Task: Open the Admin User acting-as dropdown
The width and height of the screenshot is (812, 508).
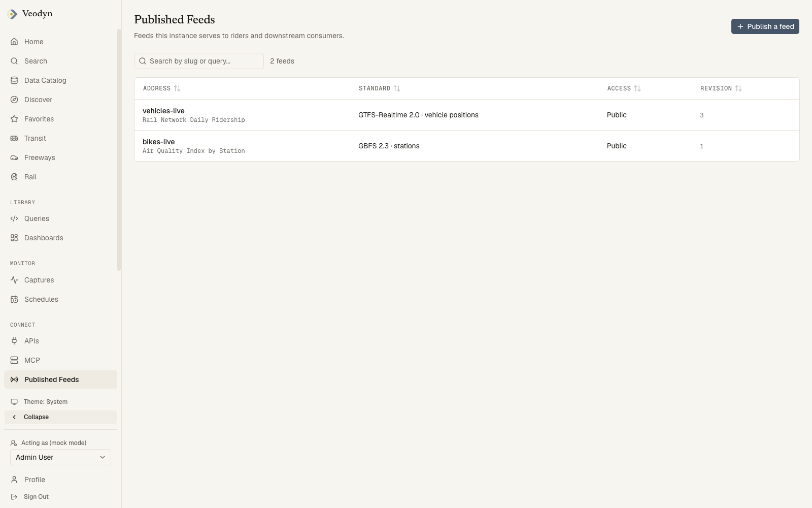Action: pyautogui.click(x=60, y=457)
